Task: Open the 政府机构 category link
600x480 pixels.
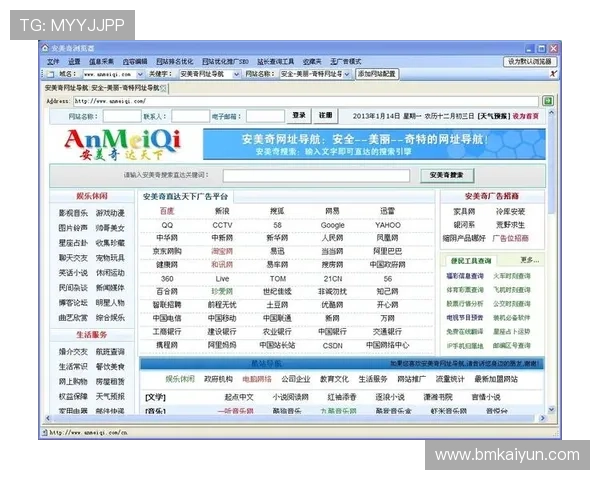Action: (x=218, y=379)
